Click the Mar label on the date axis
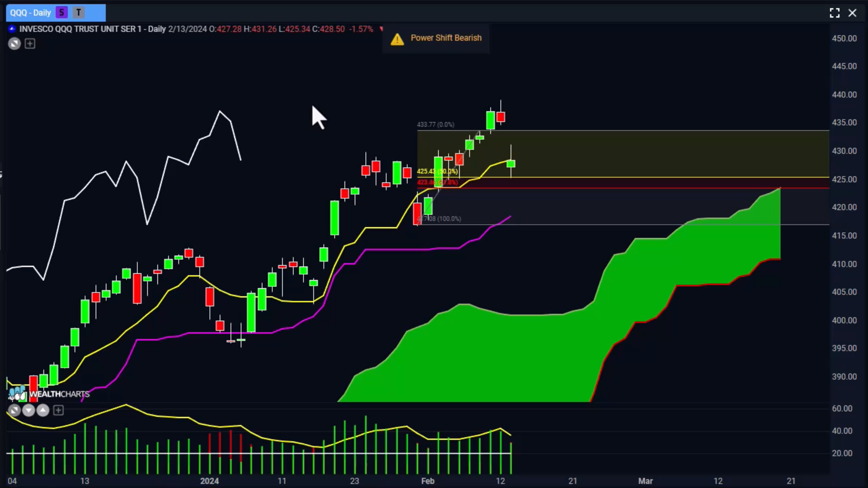This screenshot has width=868, height=488. [x=646, y=481]
